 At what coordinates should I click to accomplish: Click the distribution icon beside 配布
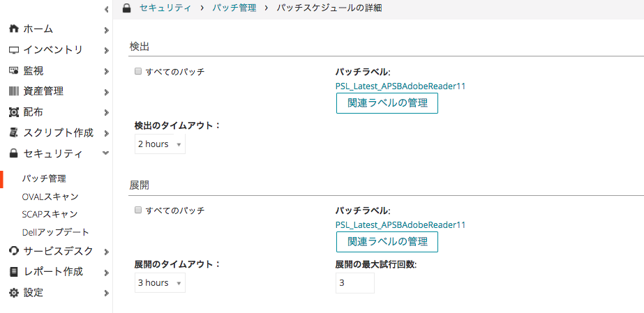[x=14, y=112]
